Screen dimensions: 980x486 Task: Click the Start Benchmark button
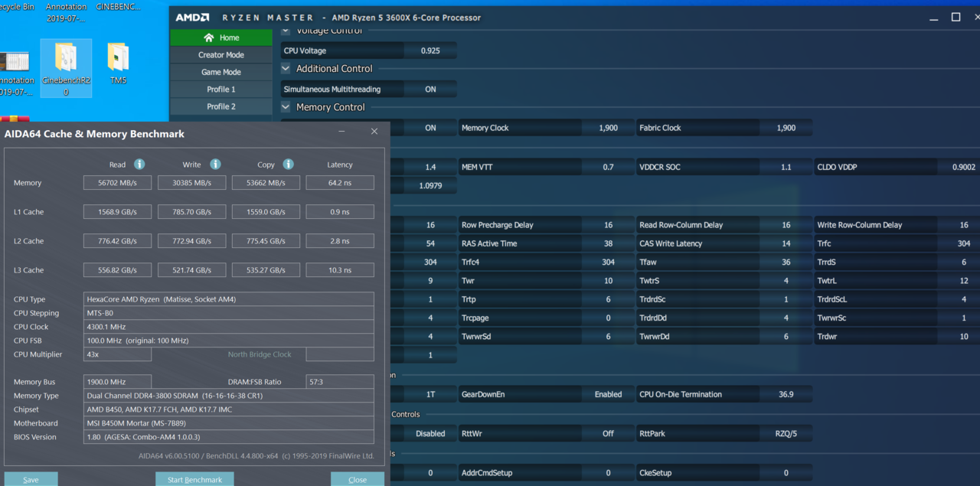click(194, 479)
